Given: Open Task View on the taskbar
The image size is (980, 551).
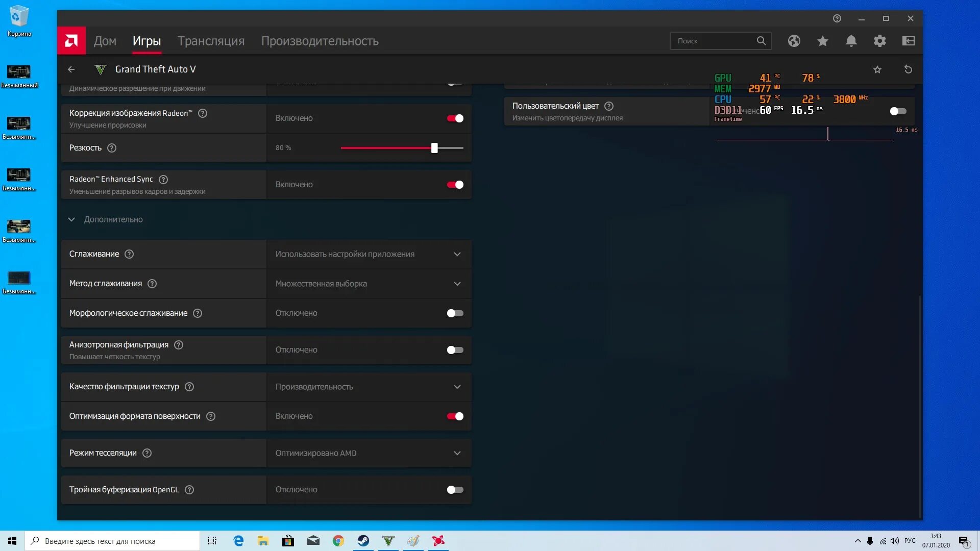Looking at the screenshot, I should pos(212,541).
